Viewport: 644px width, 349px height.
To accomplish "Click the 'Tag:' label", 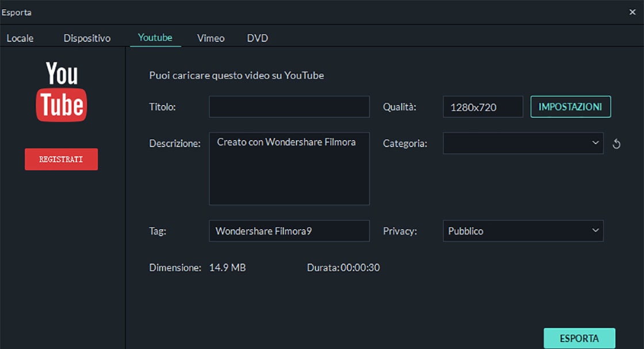I will pos(158,231).
